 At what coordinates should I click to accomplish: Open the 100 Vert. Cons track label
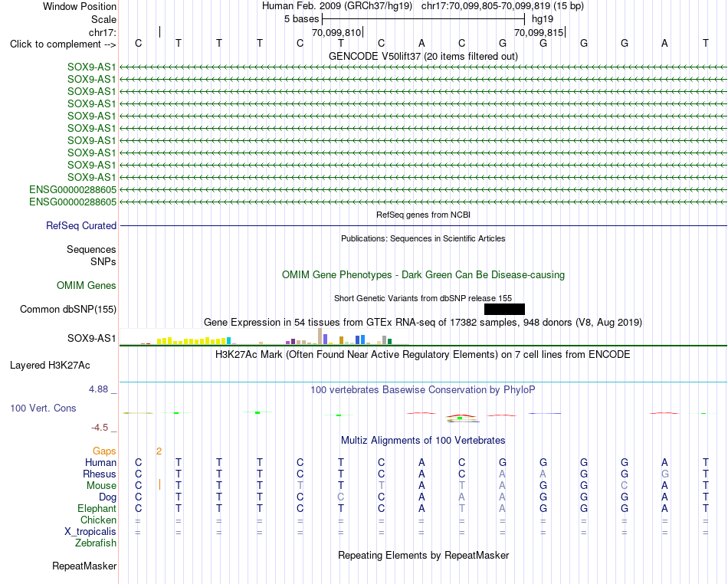pos(43,408)
